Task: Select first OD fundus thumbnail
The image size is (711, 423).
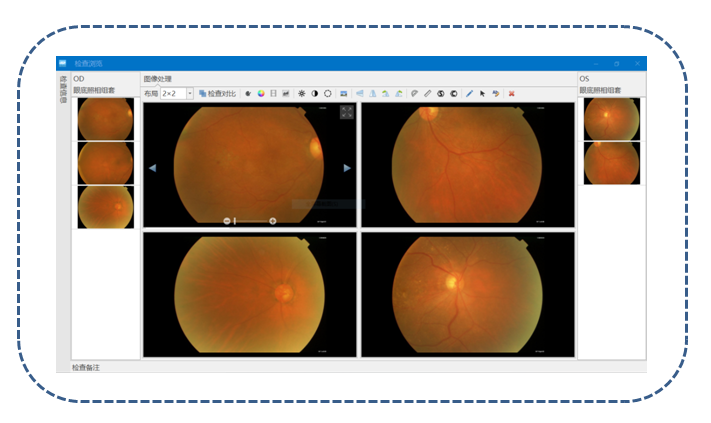Action: pos(106,119)
